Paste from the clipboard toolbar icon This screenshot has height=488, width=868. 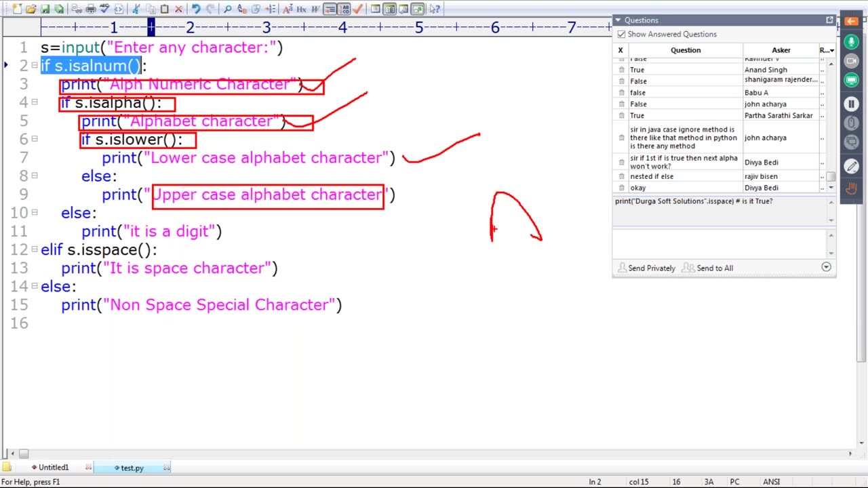[164, 9]
